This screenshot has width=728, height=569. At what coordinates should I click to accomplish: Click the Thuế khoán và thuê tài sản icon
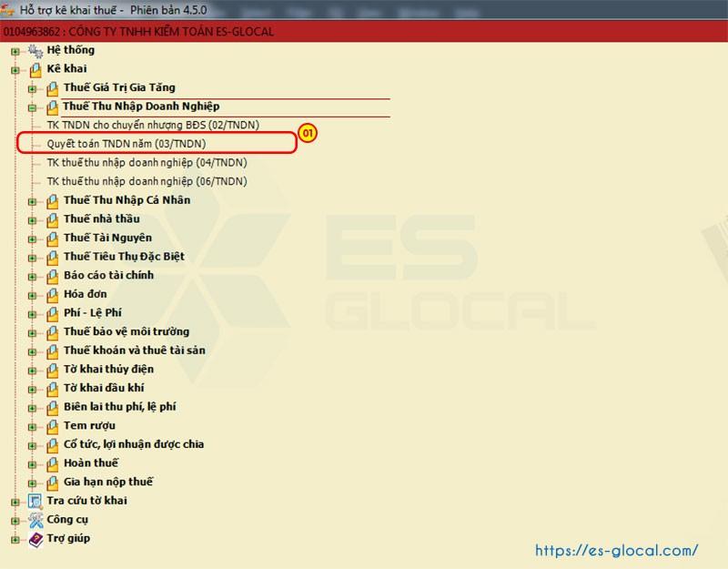coord(53,351)
